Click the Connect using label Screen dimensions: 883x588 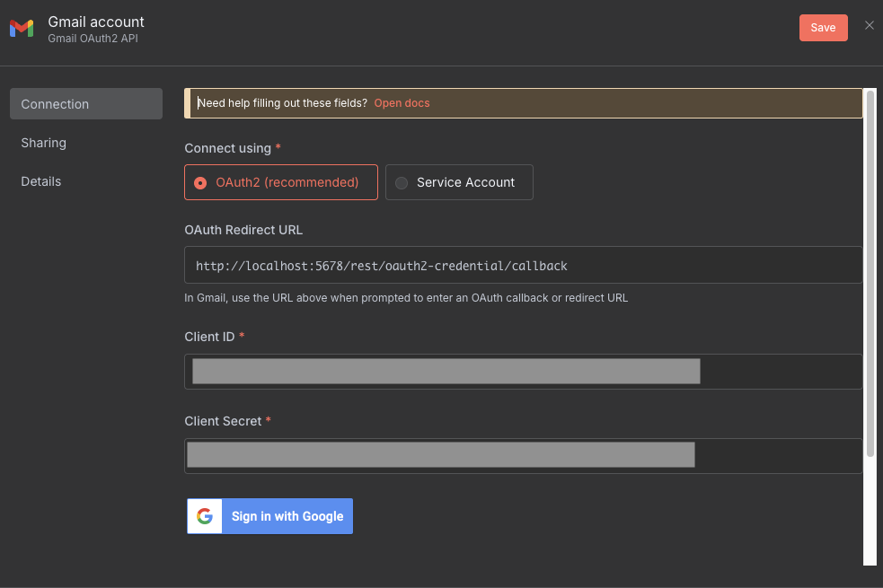[227, 148]
